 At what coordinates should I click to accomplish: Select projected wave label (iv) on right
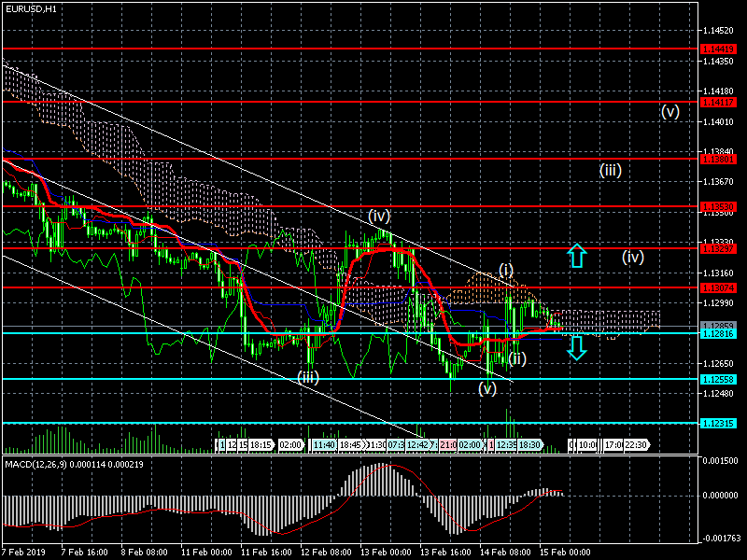click(633, 258)
